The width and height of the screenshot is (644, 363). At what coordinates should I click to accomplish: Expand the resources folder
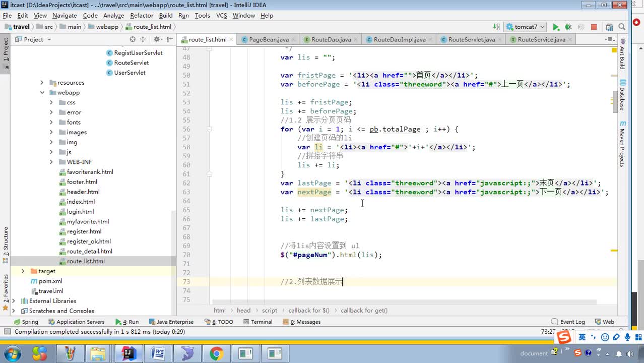[x=42, y=83]
